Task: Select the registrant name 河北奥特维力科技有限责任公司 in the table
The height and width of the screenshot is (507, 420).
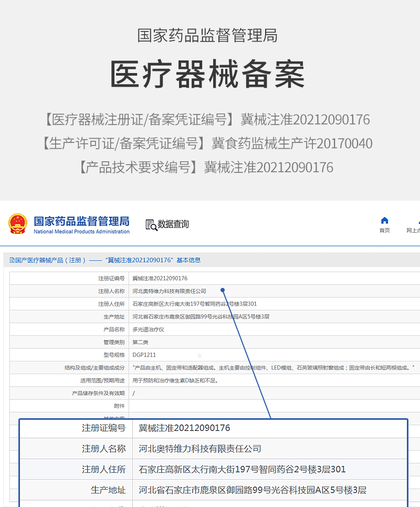Action: (x=169, y=291)
